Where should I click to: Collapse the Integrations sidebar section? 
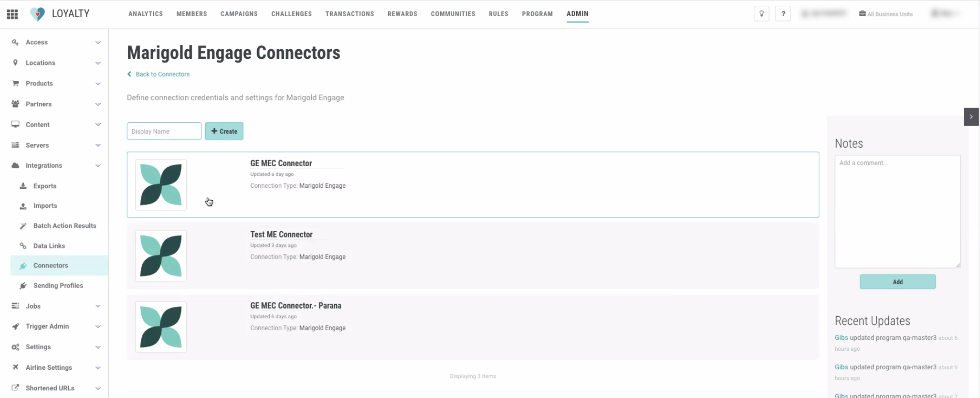(x=98, y=166)
